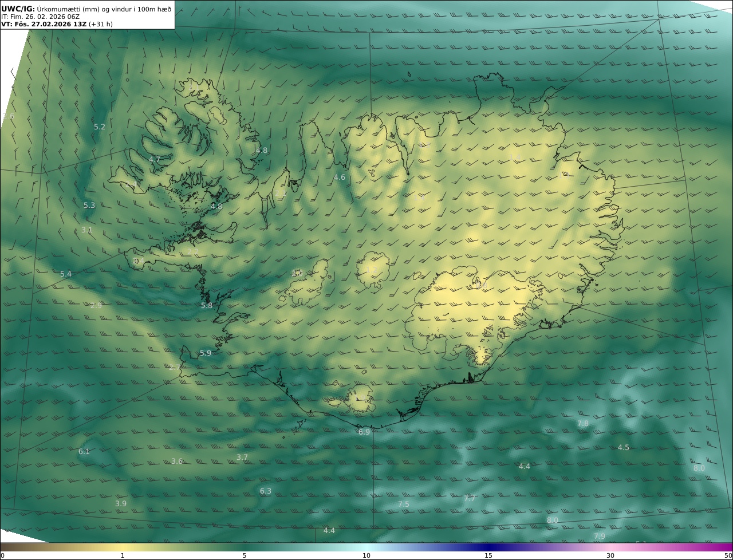Click the 3.1 precipitation value
Viewport: 733px width, 560px height.
click(86, 230)
